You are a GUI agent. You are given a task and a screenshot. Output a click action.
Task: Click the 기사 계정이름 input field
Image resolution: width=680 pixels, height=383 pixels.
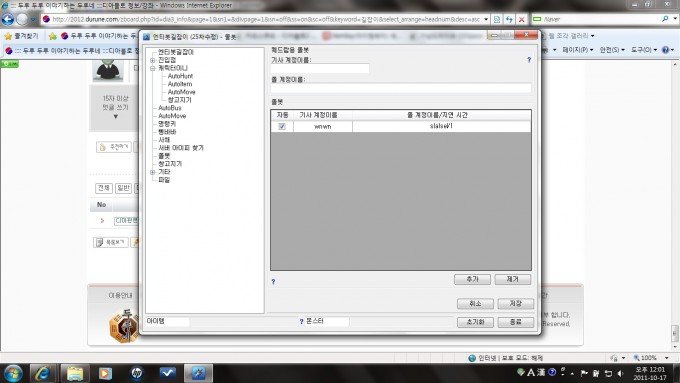click(320, 69)
